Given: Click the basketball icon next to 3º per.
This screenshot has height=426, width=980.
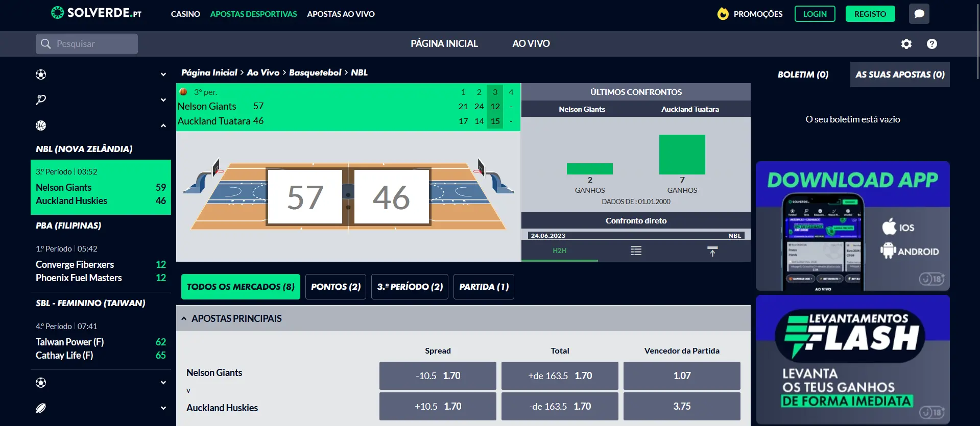Looking at the screenshot, I should coord(183,92).
